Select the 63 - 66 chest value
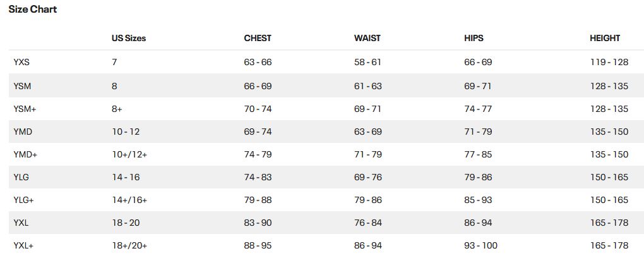 coord(258,62)
